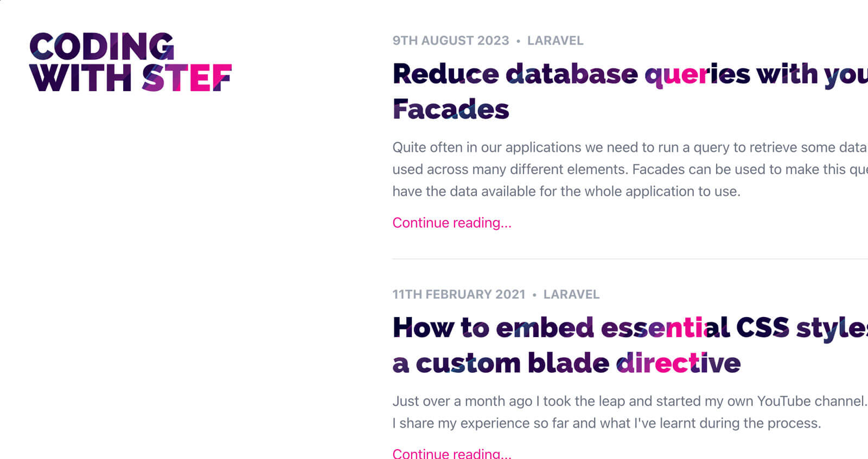Click the word "Facades" in the first headline
Screen dimensions: 868x459
(451, 109)
